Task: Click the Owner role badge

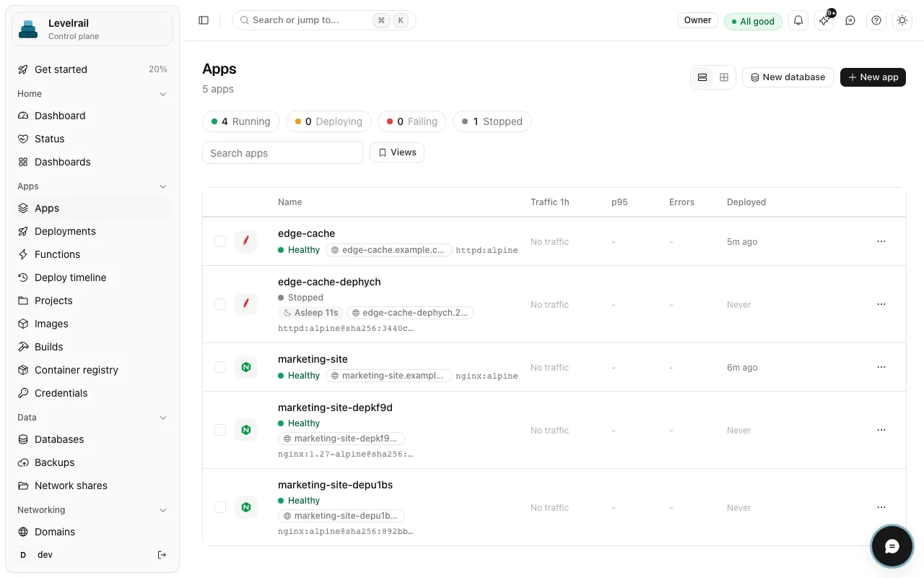Action: (697, 20)
